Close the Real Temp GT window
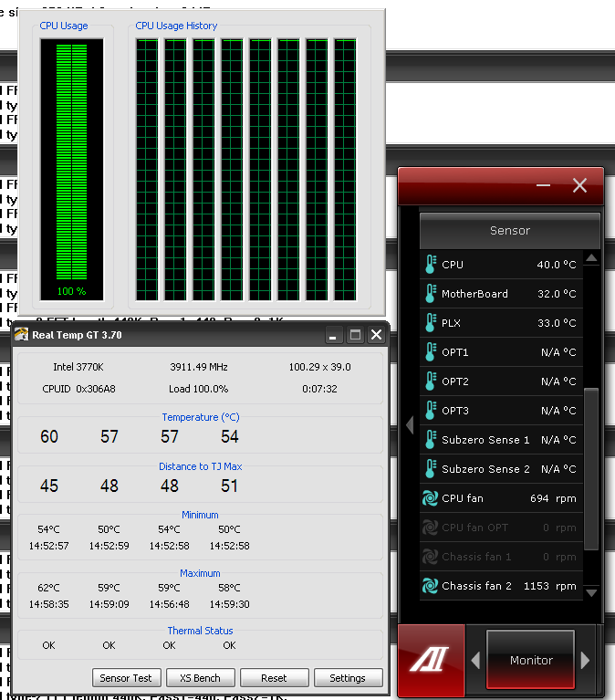This screenshot has width=615, height=700. (376, 335)
